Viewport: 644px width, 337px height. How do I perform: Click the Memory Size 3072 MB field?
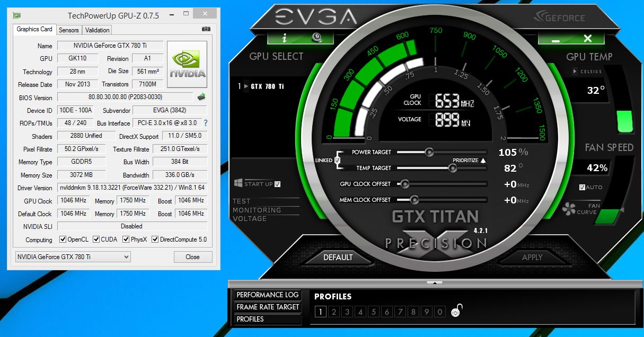[81, 175]
